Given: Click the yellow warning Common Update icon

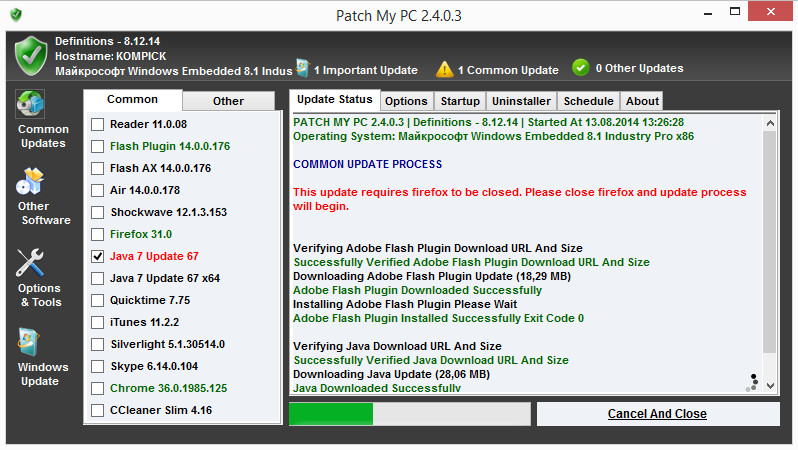Looking at the screenshot, I should (x=444, y=69).
